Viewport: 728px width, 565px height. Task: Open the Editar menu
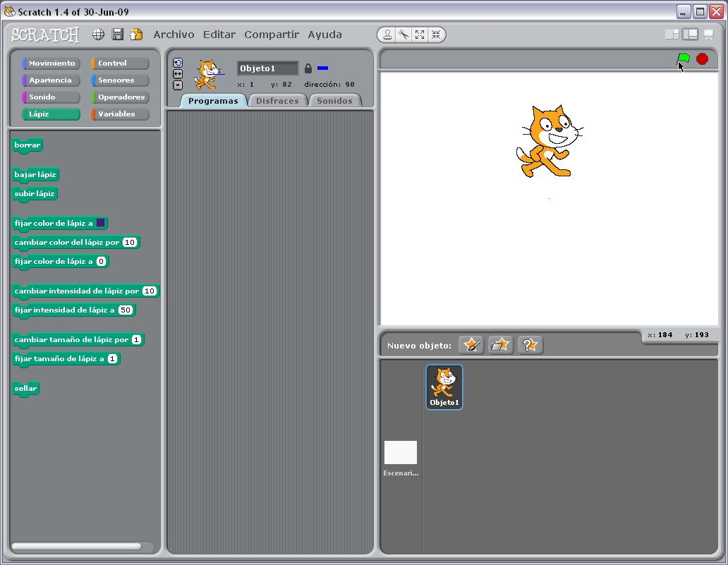pos(219,35)
